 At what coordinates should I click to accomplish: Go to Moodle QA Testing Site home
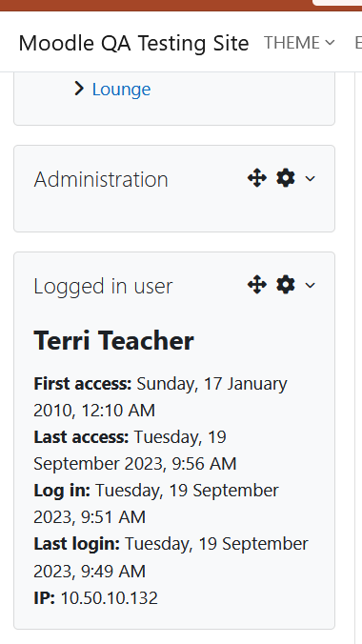[133, 43]
